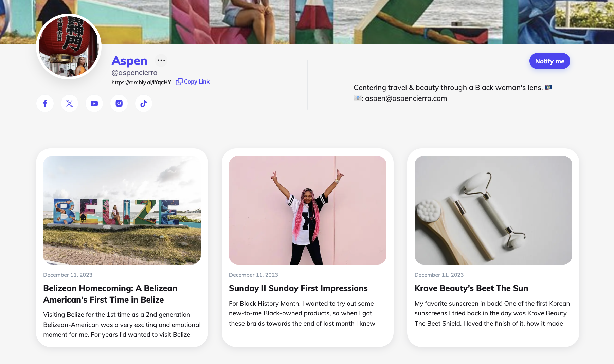Click the Belizean Homecoming post excerpt text
Screen dimensions: 614x364
pos(122,325)
